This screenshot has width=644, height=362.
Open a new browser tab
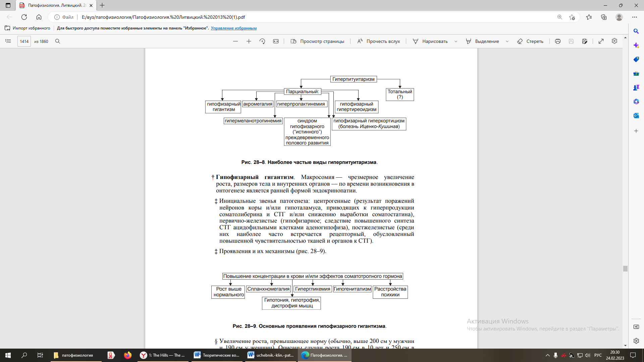click(x=102, y=5)
